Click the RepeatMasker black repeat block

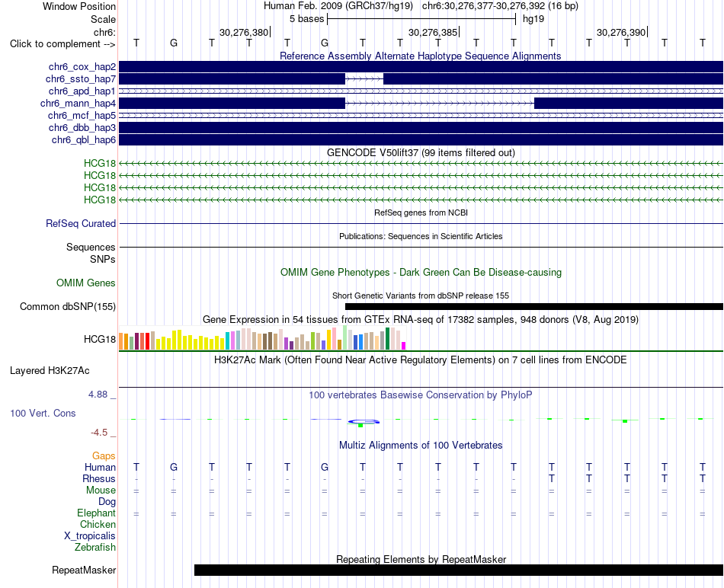coord(459,570)
